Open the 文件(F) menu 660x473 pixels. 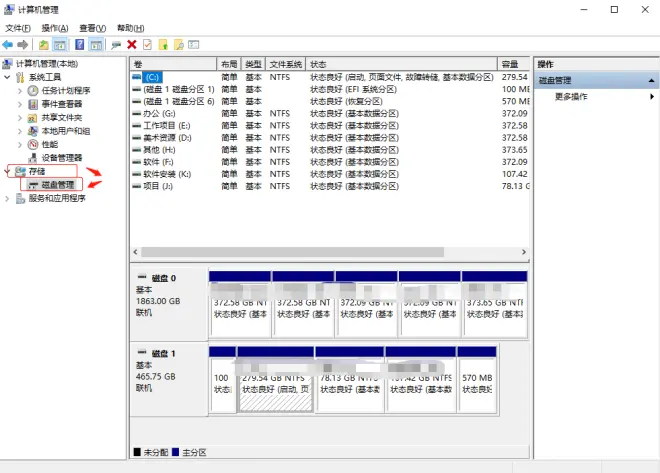tap(19, 28)
